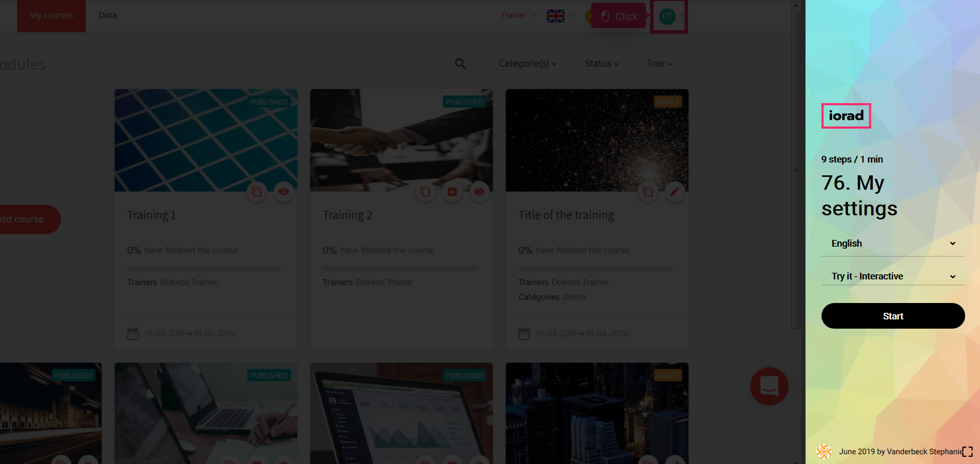The height and width of the screenshot is (464, 980).
Task: Expand the Try it - Interactive mode dropdown
Action: pos(893,276)
